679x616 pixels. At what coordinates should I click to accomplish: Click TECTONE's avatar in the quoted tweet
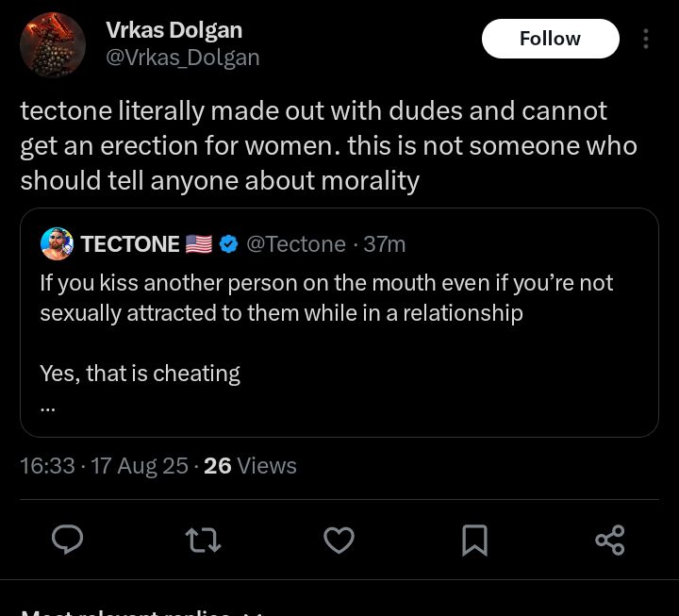point(57,243)
